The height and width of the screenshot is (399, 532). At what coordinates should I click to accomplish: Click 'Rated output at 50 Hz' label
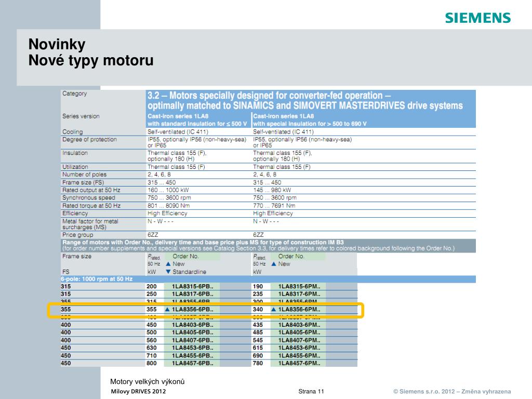(91, 190)
